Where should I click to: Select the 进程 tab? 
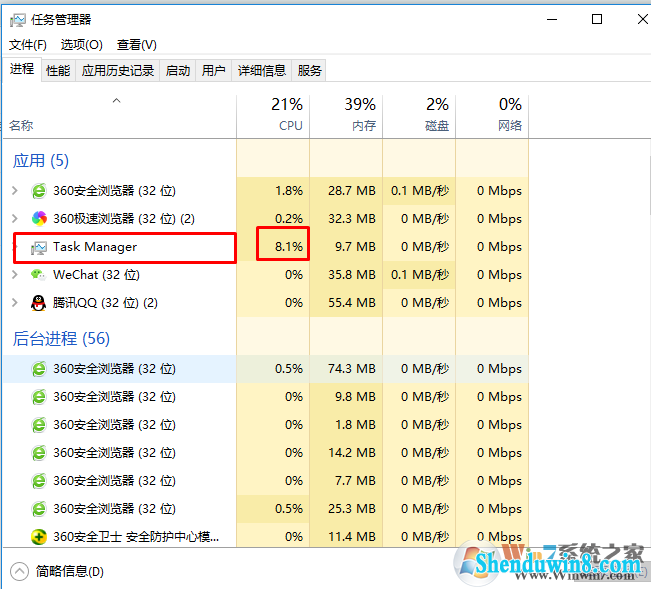pos(22,69)
